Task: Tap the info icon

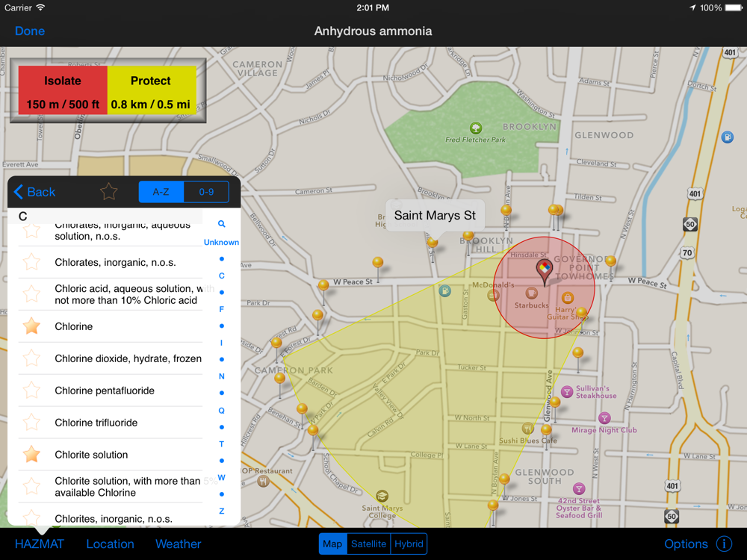Action: pyautogui.click(x=724, y=544)
